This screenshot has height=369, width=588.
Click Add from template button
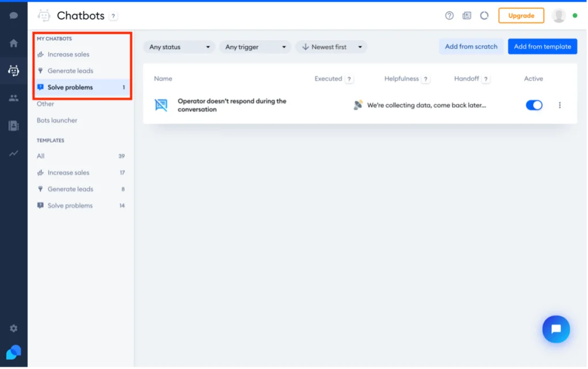pos(542,46)
